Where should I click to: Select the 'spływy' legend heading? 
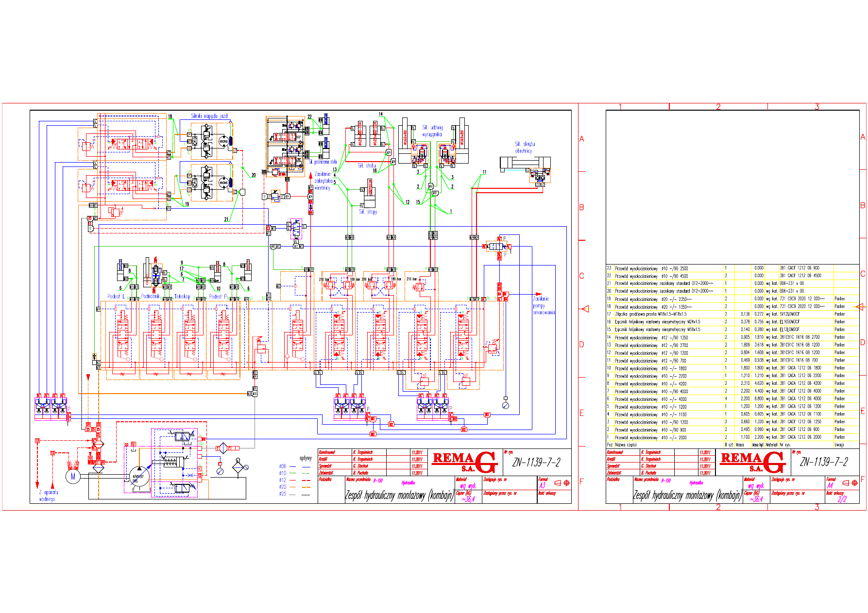[306, 458]
